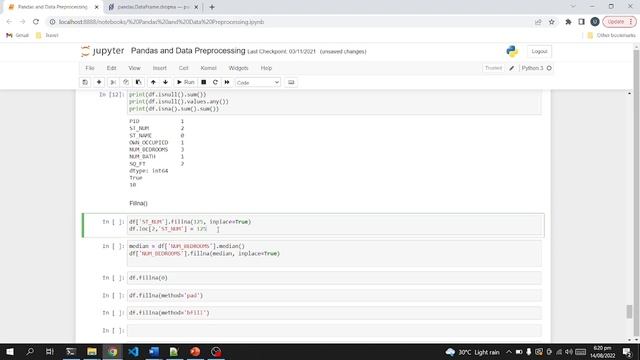Image resolution: width=640 pixels, height=360 pixels.
Task: Reload the current page
Action: click(x=36, y=22)
